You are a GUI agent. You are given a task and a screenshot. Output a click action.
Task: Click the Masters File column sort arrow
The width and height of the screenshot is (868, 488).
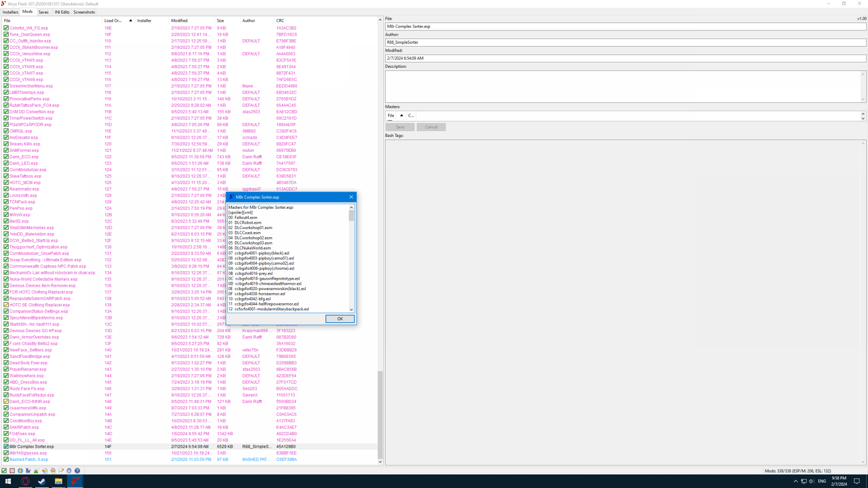[401, 116]
